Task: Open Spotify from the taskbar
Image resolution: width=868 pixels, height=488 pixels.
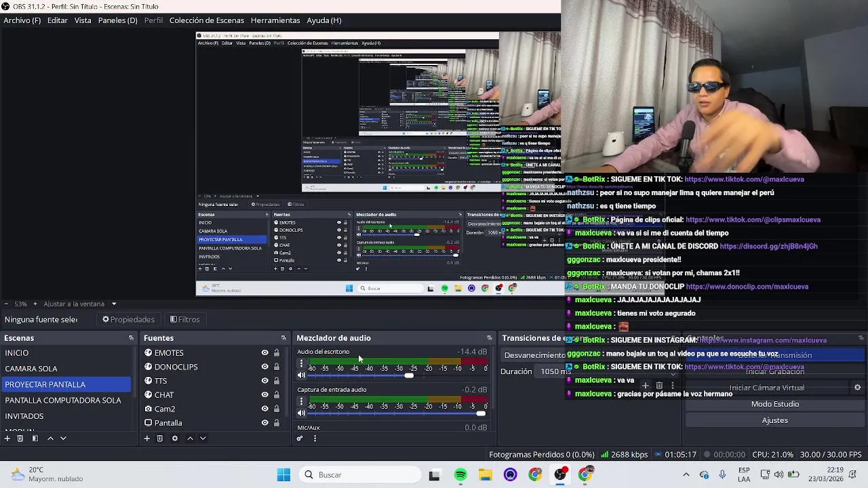Action: pos(460,475)
